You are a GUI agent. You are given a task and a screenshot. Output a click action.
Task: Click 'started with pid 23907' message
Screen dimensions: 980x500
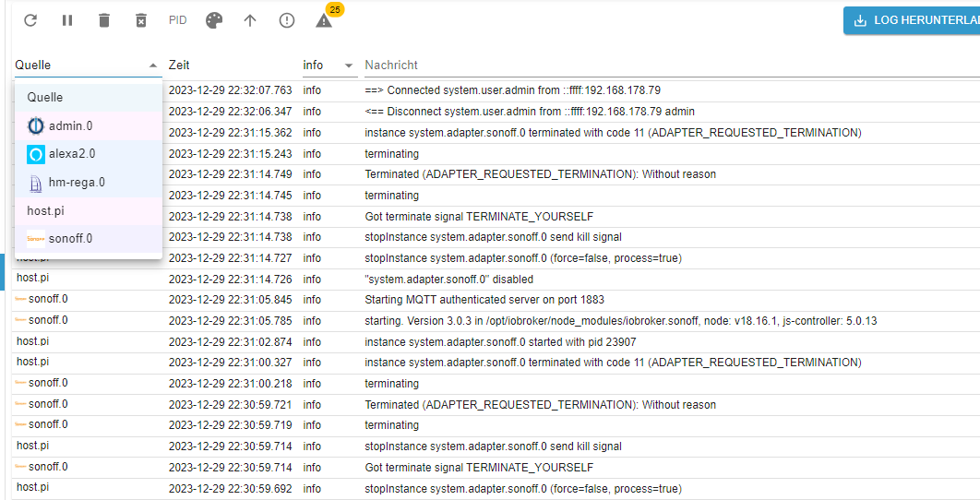[x=500, y=342]
